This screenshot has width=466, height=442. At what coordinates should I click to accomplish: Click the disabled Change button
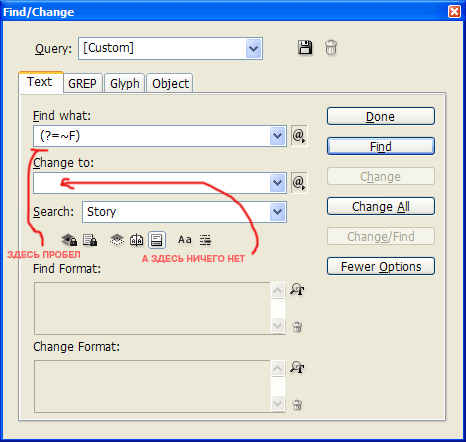pos(381,176)
